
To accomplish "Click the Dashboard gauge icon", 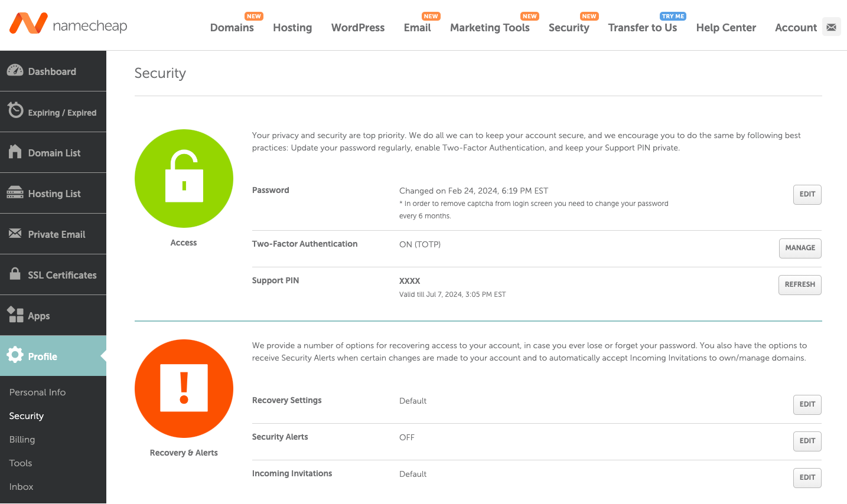I will pyautogui.click(x=15, y=71).
